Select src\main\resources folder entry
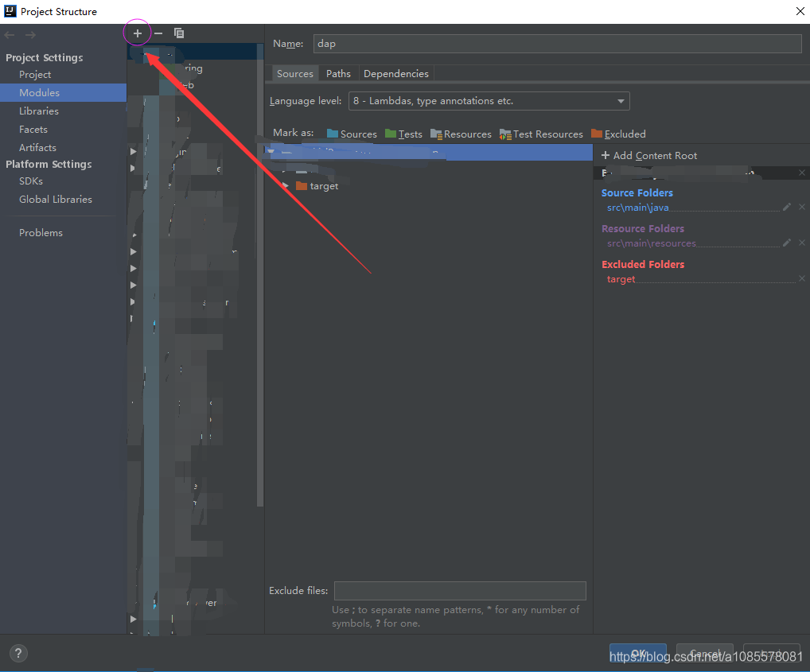Screen dimensions: 810x672 [651, 243]
